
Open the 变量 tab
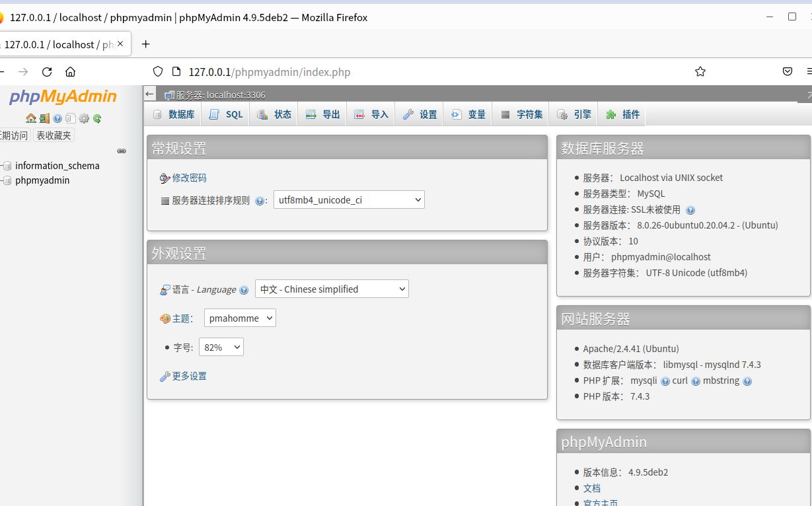point(468,114)
